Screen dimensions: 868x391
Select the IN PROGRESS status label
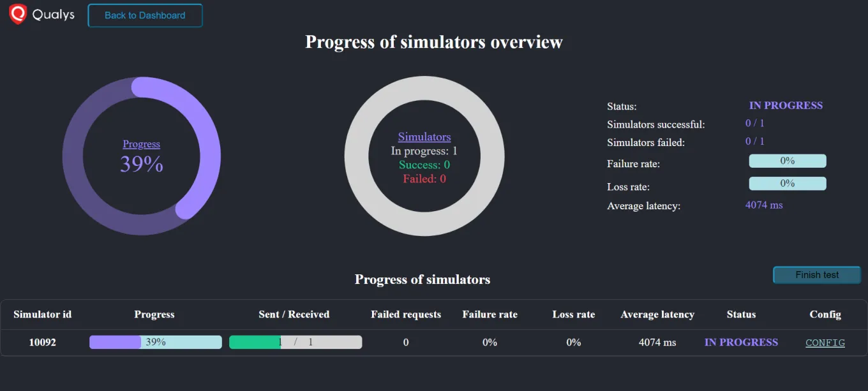click(x=786, y=105)
